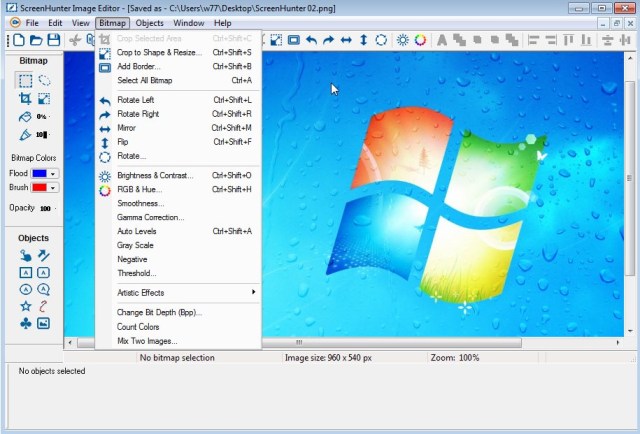
Task: Select the elliptical selection tool
Action: pos(45,80)
